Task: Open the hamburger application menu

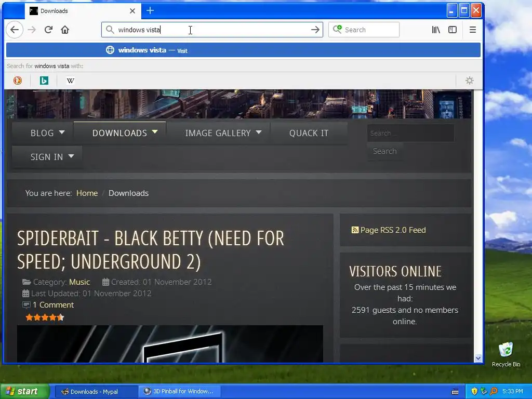Action: (x=473, y=30)
